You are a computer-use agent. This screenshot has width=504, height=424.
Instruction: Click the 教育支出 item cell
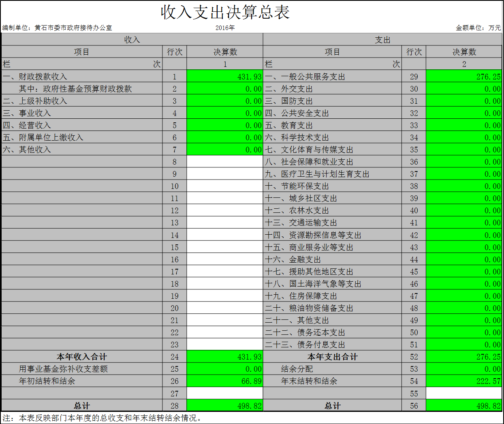pyautogui.click(x=332, y=125)
